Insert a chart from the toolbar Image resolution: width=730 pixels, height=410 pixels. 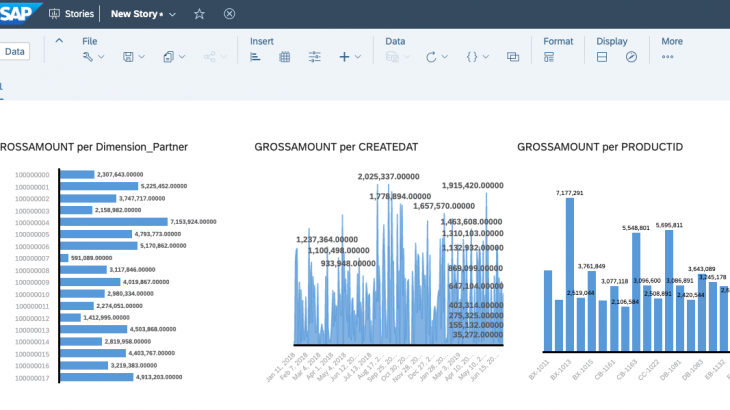coord(255,57)
